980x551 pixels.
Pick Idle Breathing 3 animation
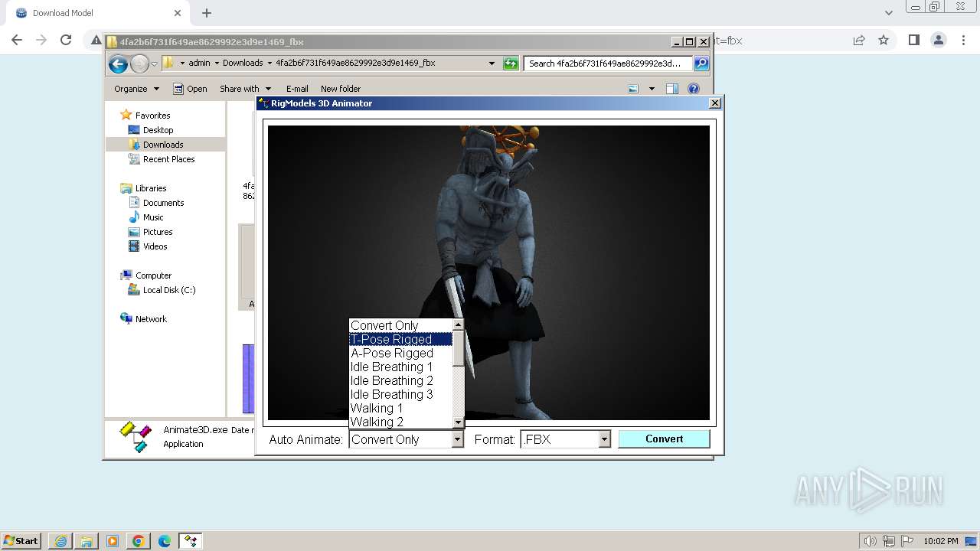(400, 394)
